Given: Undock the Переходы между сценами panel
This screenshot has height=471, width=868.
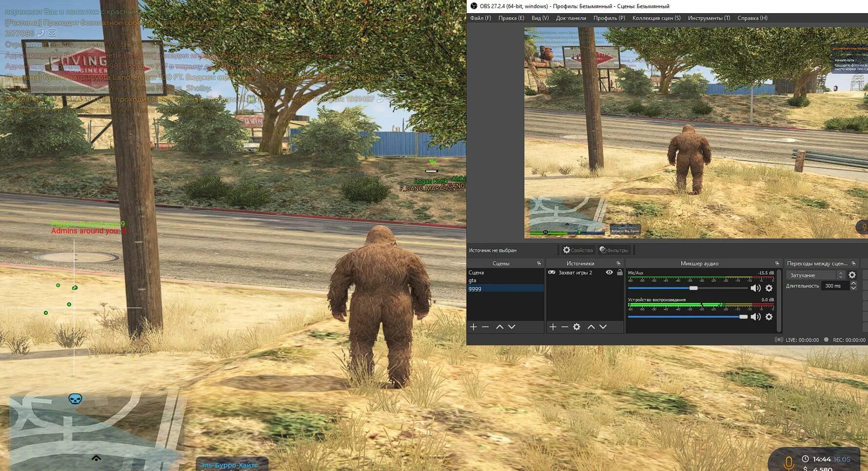Looking at the screenshot, I should pos(853,264).
